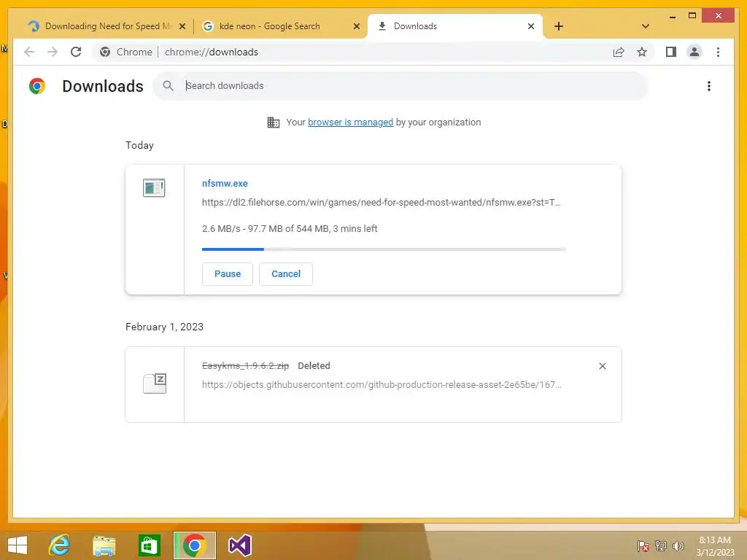Open Visual Studio from the taskbar
This screenshot has width=747, height=560.
click(239, 545)
